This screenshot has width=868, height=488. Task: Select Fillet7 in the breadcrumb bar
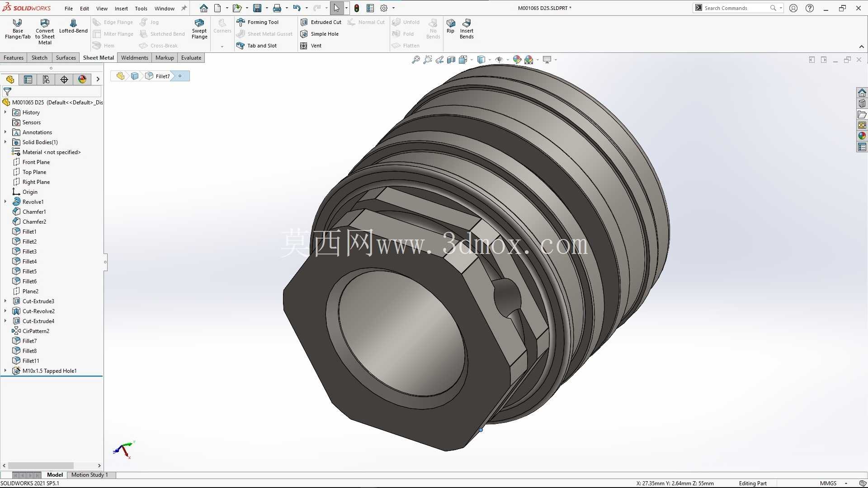pyautogui.click(x=158, y=76)
